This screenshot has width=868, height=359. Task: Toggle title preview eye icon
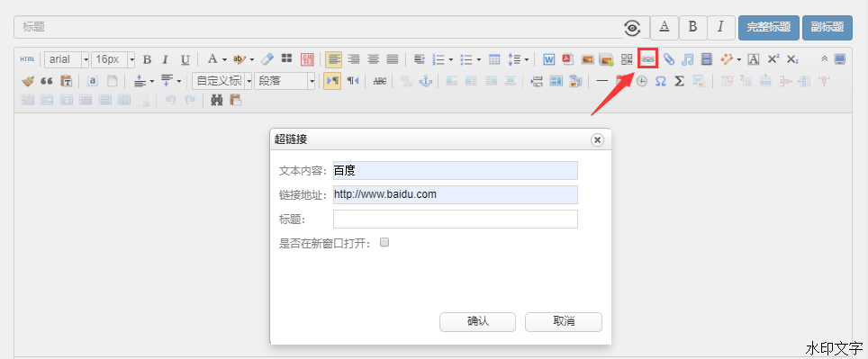[x=632, y=27]
